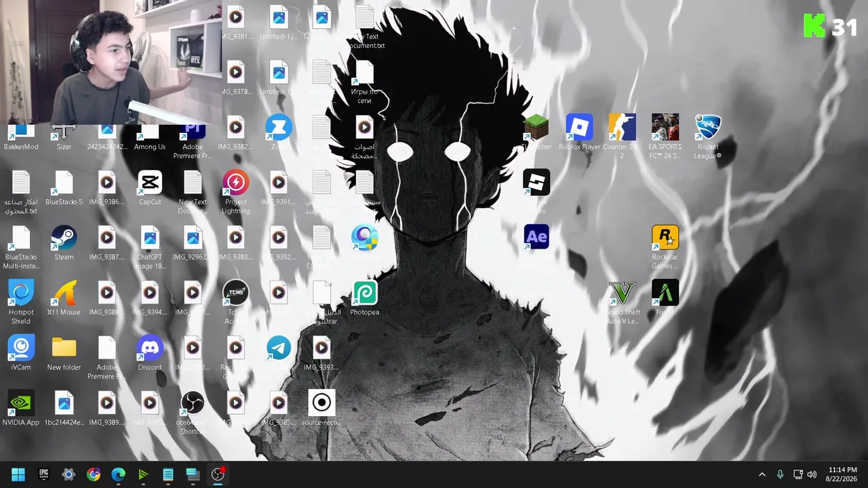Open the Windows Start menu
The image size is (868, 488).
pyautogui.click(x=18, y=474)
